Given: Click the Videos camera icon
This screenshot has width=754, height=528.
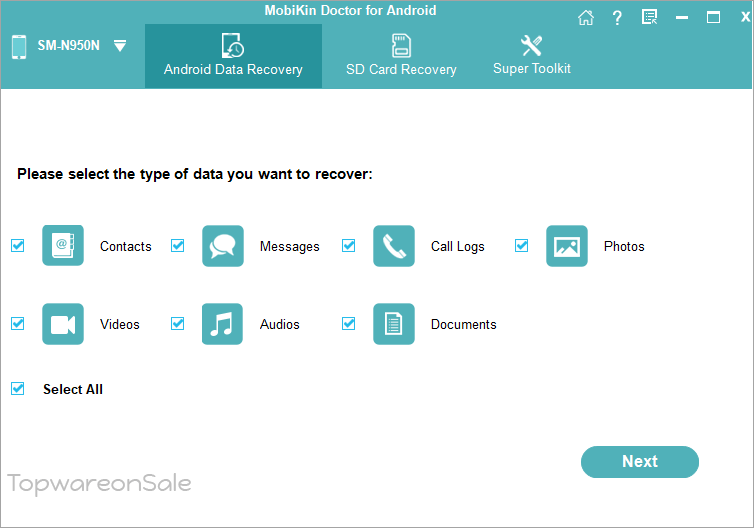Looking at the screenshot, I should 63,324.
